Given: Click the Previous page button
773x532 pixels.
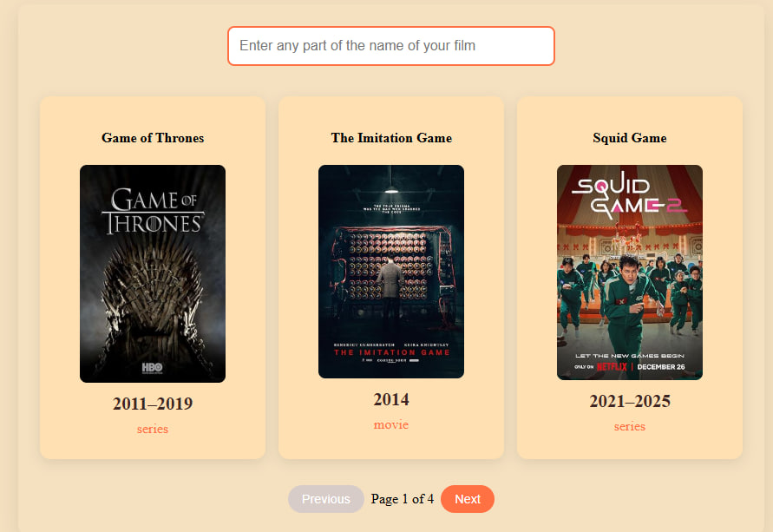Looking at the screenshot, I should pos(326,499).
